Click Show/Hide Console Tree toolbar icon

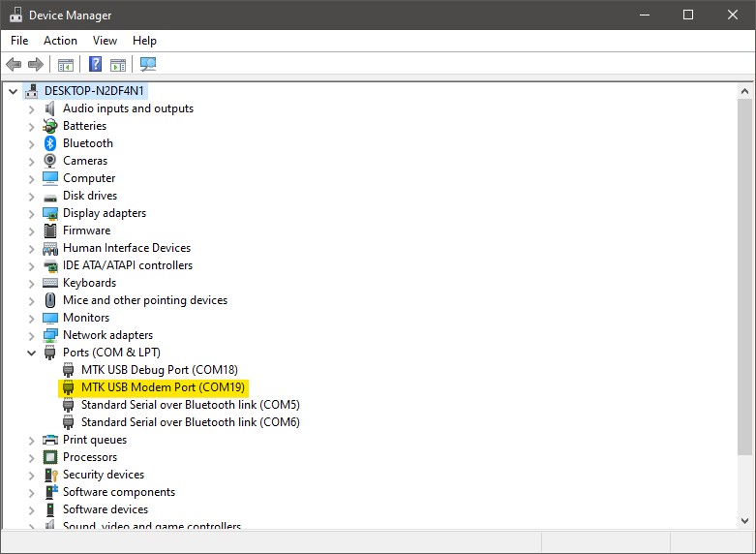[x=66, y=64]
